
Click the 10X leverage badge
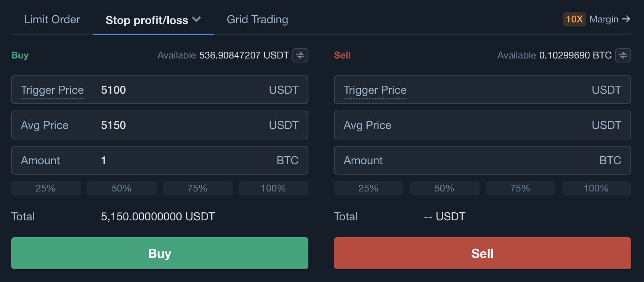click(574, 19)
